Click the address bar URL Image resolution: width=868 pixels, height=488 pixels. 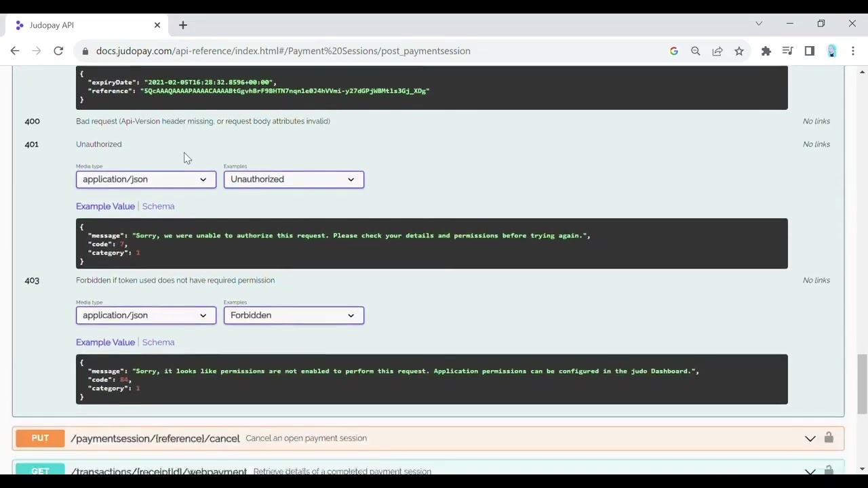(283, 51)
